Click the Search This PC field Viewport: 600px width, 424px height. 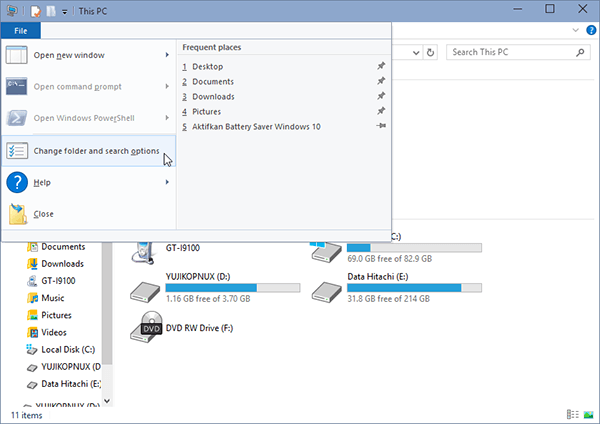[x=514, y=52]
